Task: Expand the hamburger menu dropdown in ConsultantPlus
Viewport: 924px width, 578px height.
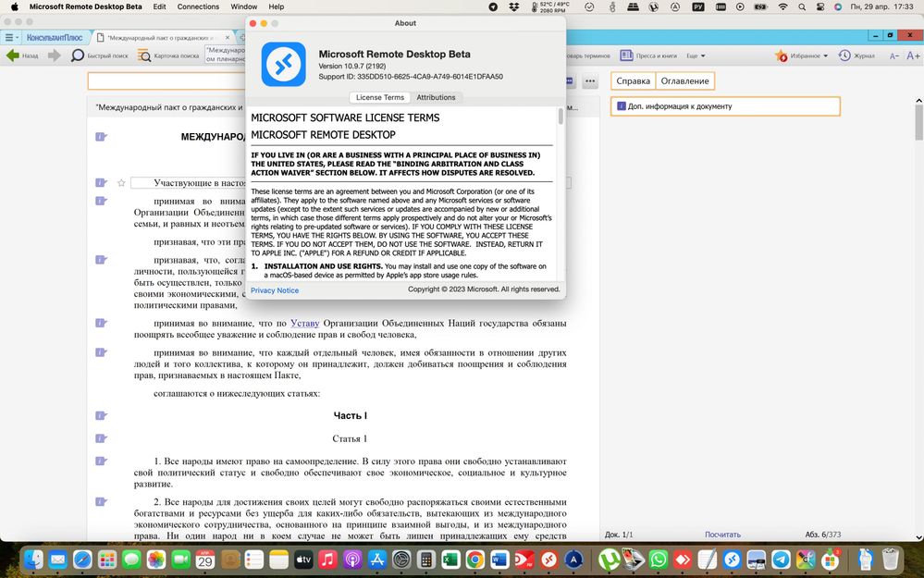Action: (x=12, y=37)
